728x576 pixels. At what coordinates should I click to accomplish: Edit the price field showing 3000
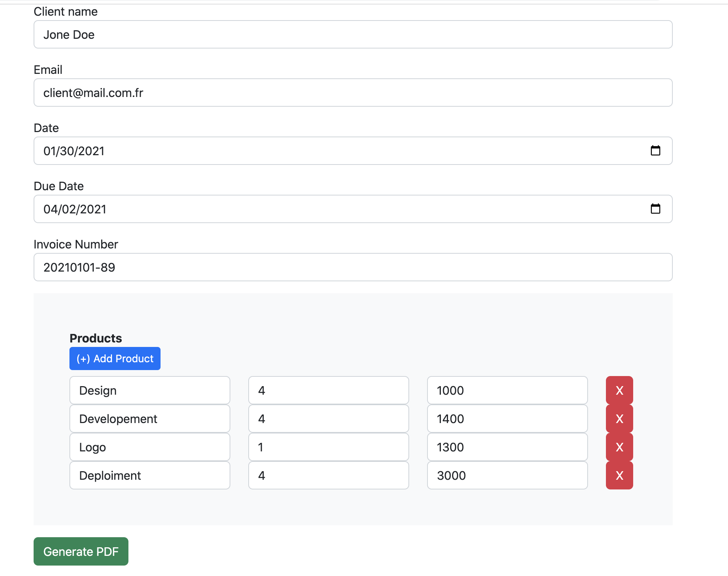[x=507, y=475]
